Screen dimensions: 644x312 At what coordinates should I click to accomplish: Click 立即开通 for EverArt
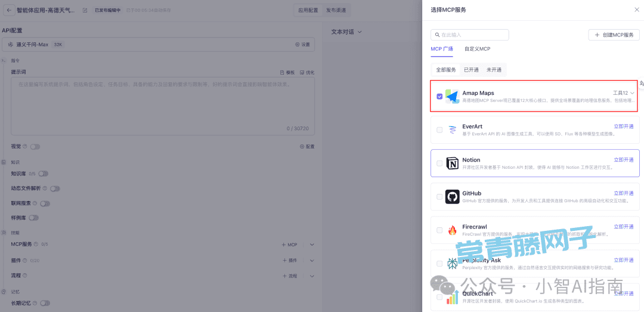click(x=624, y=126)
